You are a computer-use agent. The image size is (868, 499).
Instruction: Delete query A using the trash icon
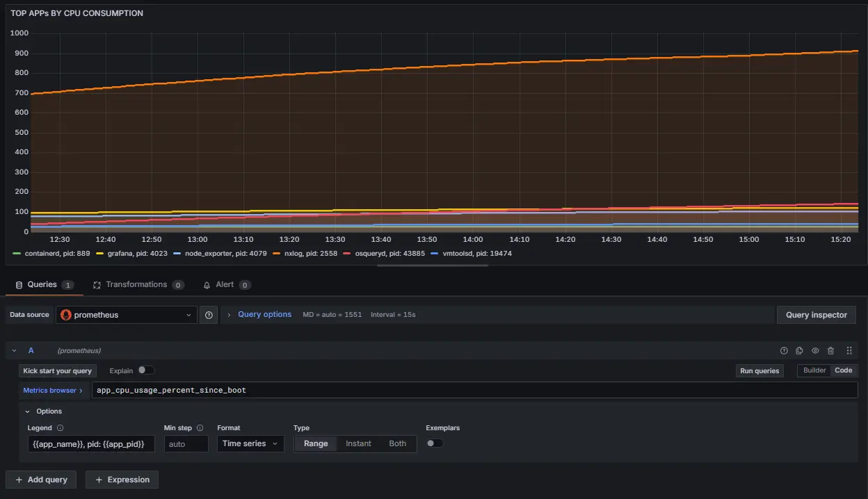coord(830,351)
